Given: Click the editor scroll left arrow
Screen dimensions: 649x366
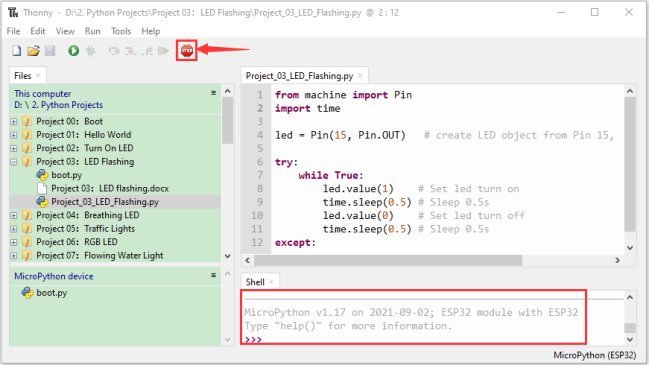Looking at the screenshot, I should [x=248, y=260].
